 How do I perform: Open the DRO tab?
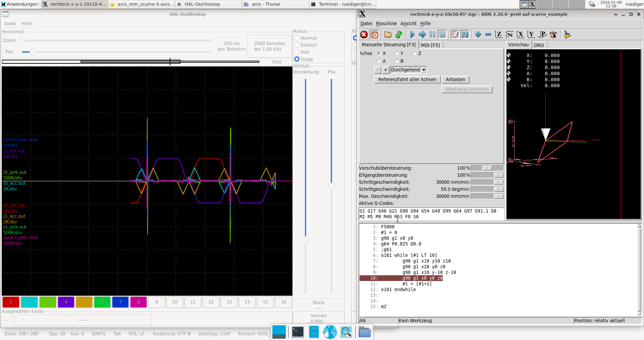(x=539, y=45)
